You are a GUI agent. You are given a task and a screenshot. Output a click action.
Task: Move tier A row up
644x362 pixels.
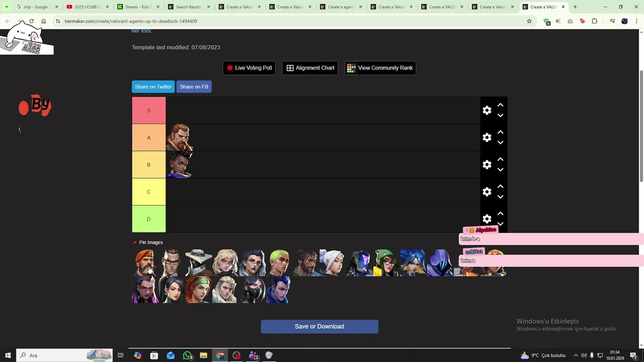[x=501, y=132]
